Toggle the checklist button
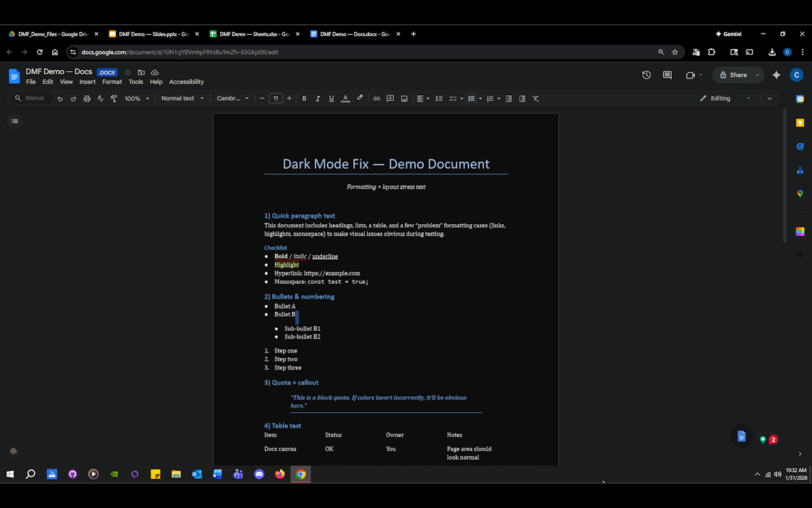The height and width of the screenshot is (508, 812). click(x=453, y=98)
